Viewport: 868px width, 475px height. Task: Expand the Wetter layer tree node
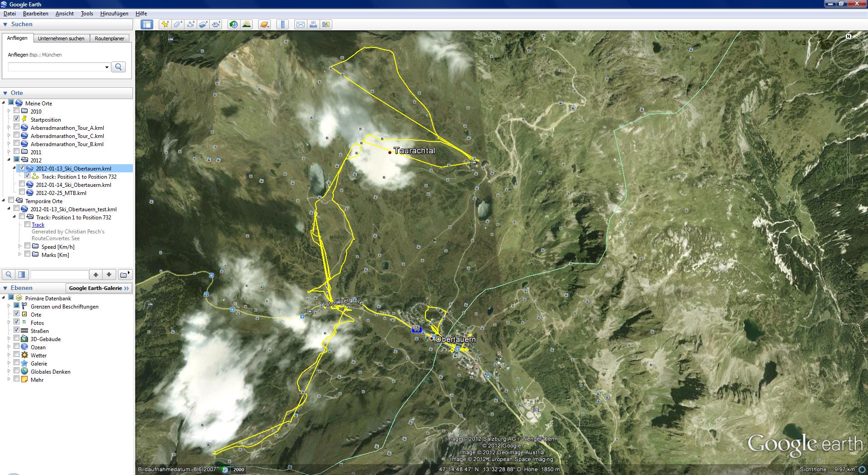tap(9, 355)
